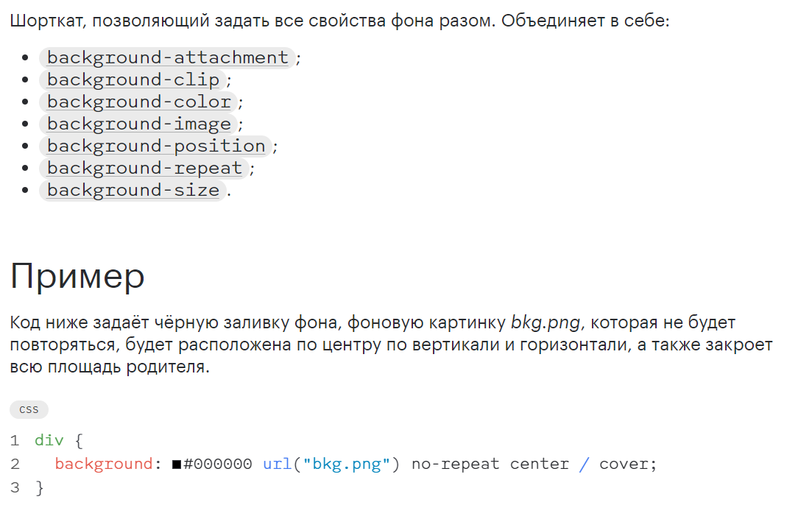Viewport: 812px width, 505px height.
Task: Click the Пример section heading
Action: pos(77,276)
